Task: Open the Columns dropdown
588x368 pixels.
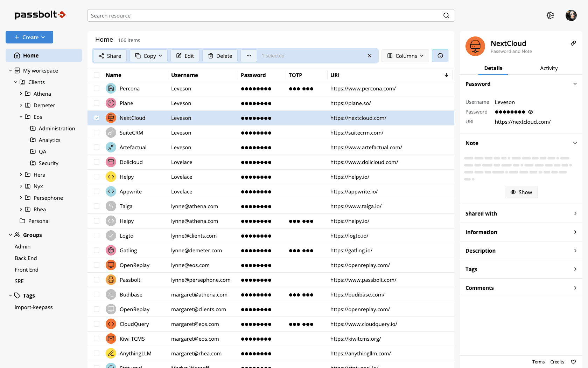Action: pos(405,55)
